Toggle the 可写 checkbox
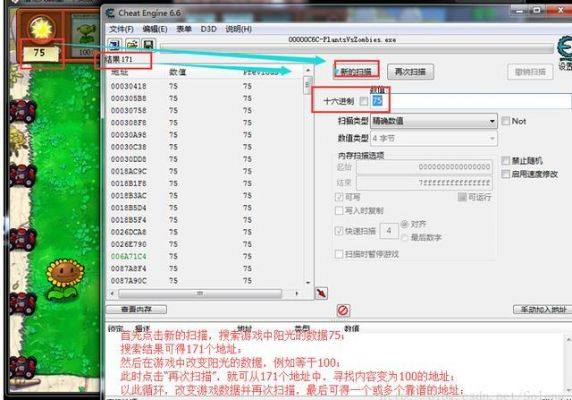 coord(339,197)
